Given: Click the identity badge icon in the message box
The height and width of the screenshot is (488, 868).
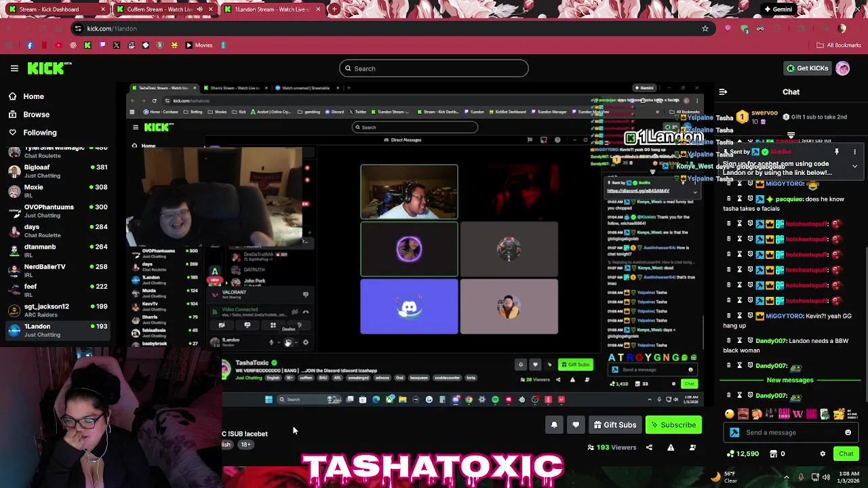Looking at the screenshot, I should point(734,432).
